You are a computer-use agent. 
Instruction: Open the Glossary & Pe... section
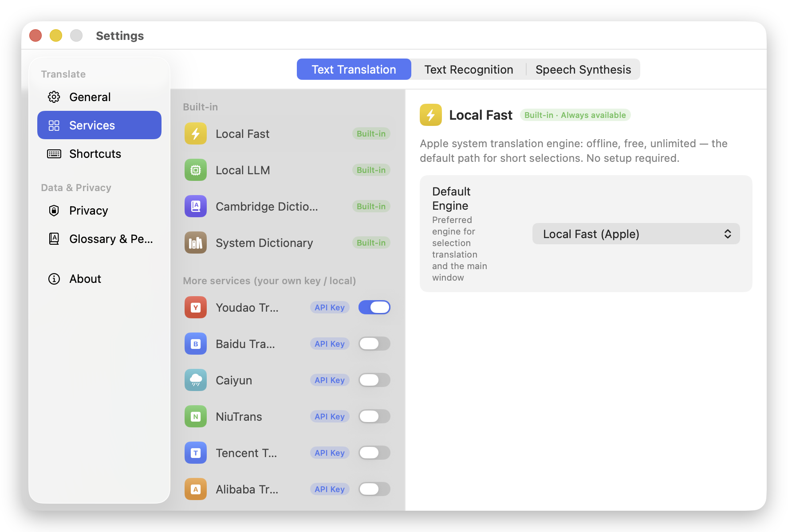[x=99, y=239]
